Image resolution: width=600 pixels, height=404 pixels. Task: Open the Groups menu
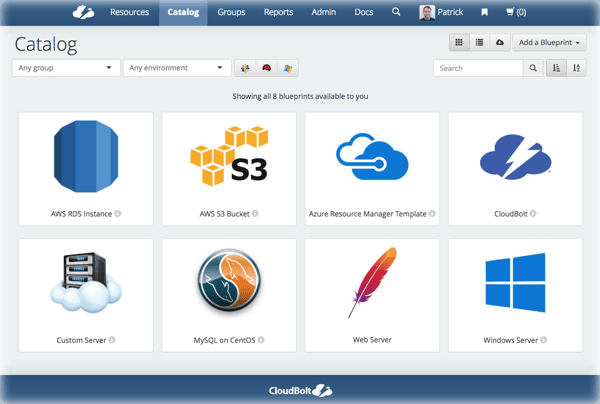point(231,12)
